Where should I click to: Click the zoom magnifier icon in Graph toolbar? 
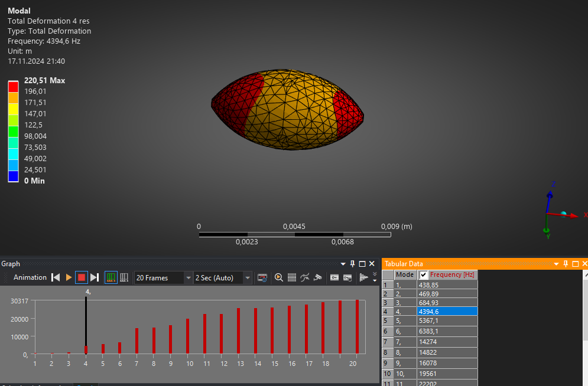279,277
